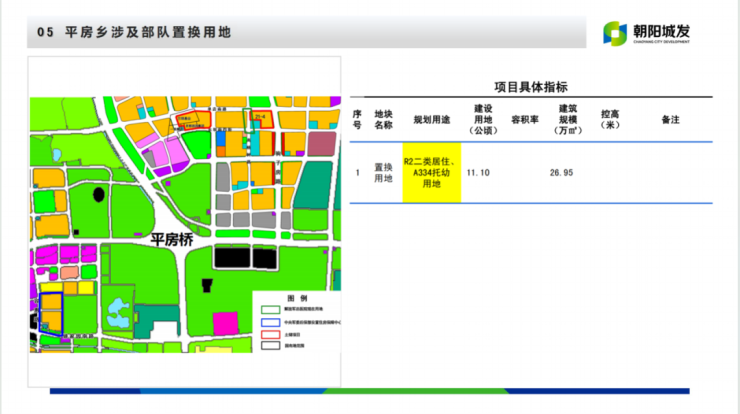Image resolution: width=740 pixels, height=414 pixels.
Task: Click the 备注 column header
Action: point(670,119)
